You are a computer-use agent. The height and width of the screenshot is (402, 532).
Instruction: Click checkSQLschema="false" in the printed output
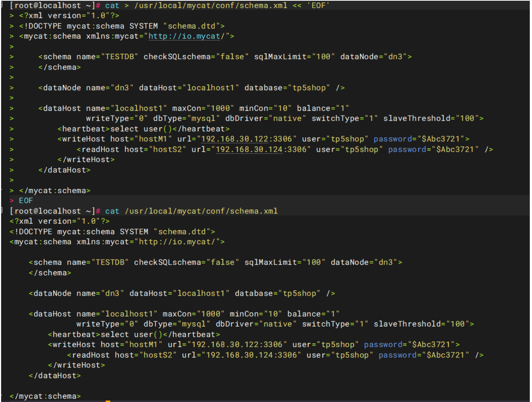(187, 262)
